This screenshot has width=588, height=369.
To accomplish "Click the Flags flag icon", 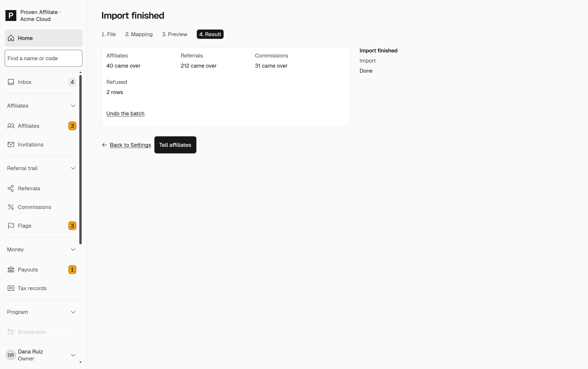I will 11,226.
